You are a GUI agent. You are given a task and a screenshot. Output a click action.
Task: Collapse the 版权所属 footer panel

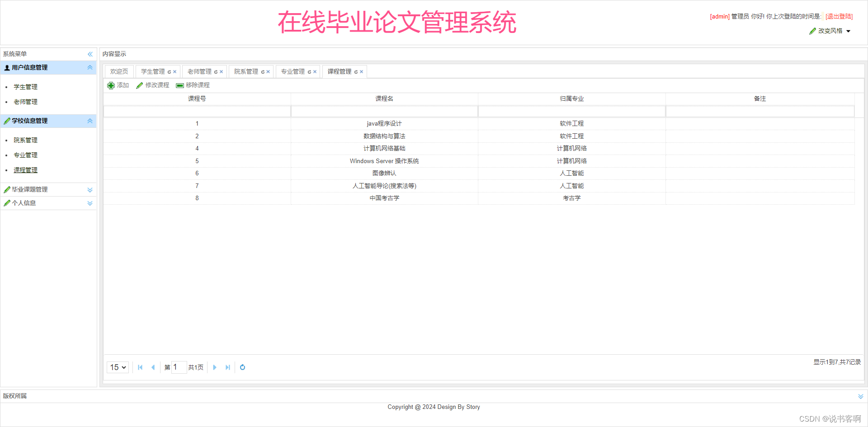861,396
